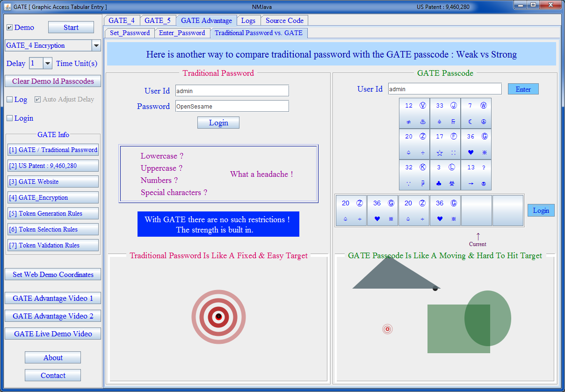Click Clear Demo Id Passcodes button
Image resolution: width=565 pixels, height=392 pixels.
53,81
